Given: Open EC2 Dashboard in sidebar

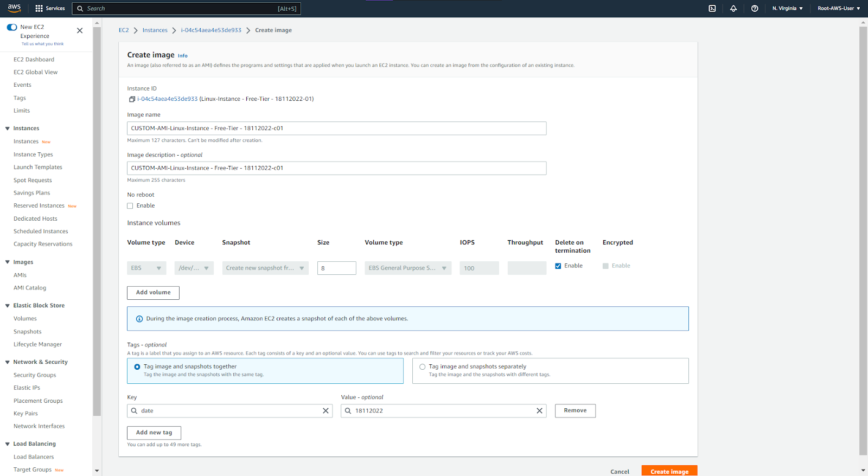Looking at the screenshot, I should tap(34, 60).
